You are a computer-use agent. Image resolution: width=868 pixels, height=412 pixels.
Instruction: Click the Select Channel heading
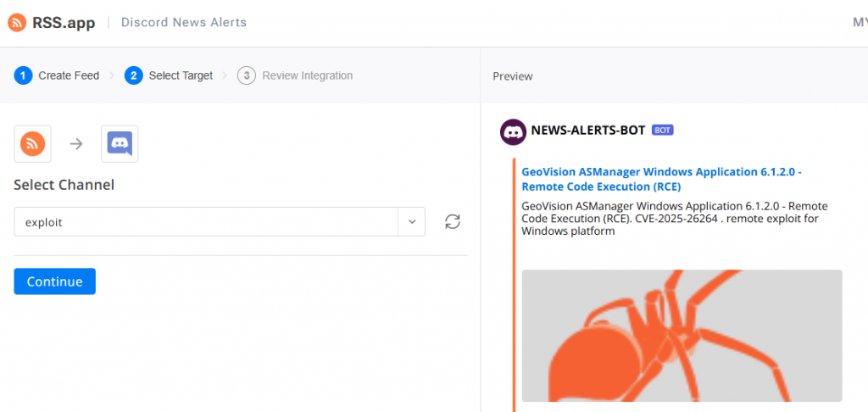(x=64, y=185)
